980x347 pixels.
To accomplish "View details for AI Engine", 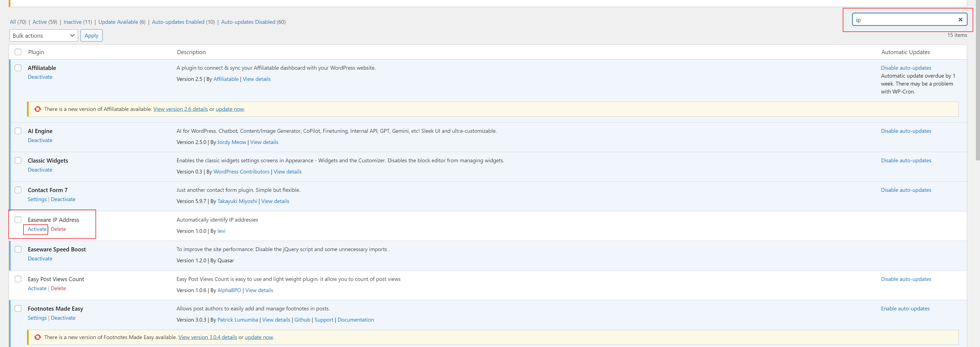I will click(x=264, y=142).
